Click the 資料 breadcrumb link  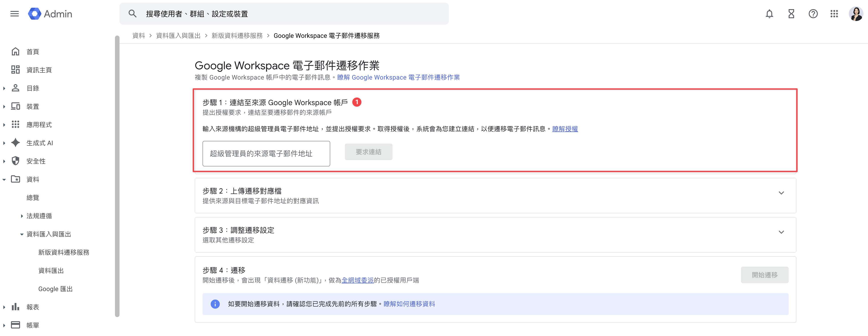click(x=138, y=36)
